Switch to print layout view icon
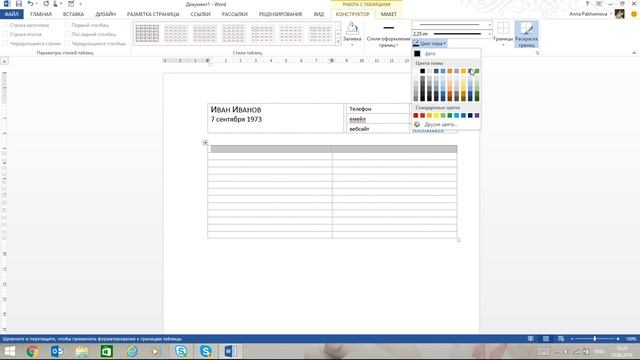This screenshot has height=360, width=640. pyautogui.click(x=546, y=339)
